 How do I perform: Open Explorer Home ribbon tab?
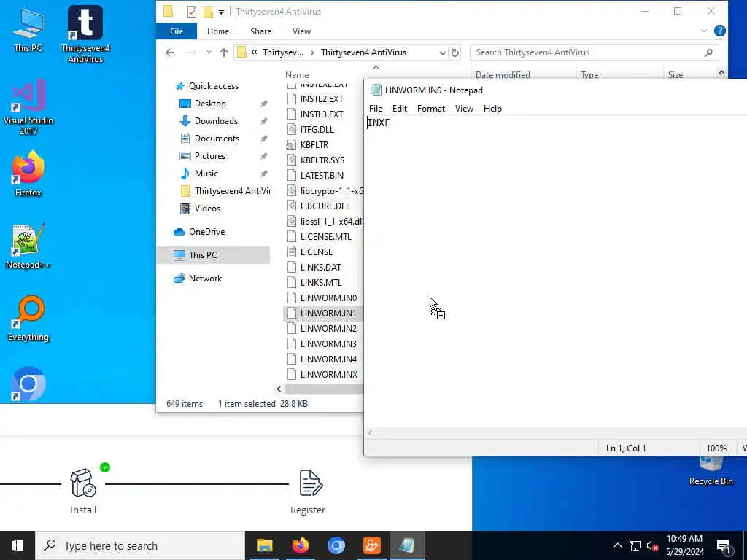tap(217, 31)
